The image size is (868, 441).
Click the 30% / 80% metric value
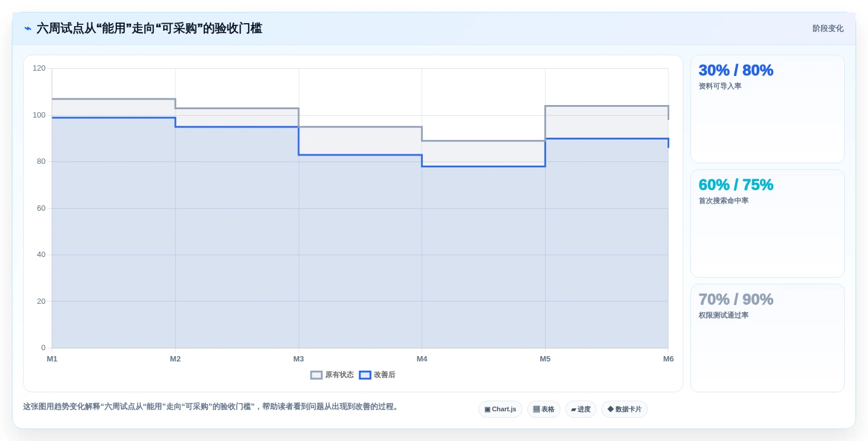tap(736, 70)
